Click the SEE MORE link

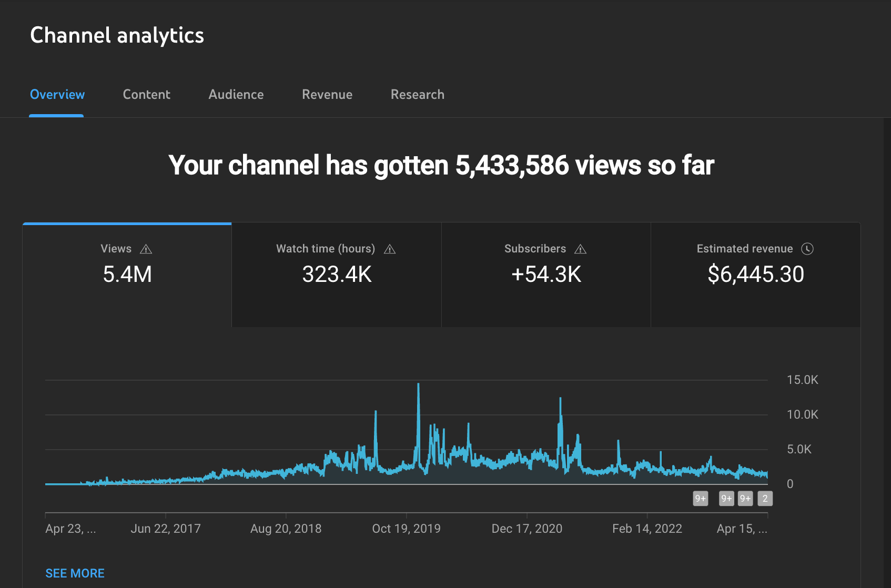75,573
